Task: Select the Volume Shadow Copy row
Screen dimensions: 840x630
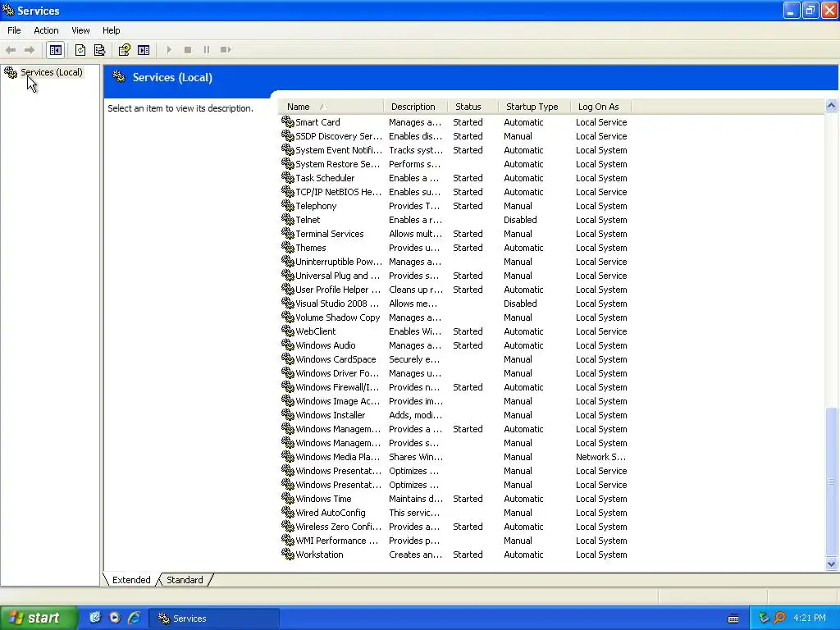Action: (454, 317)
